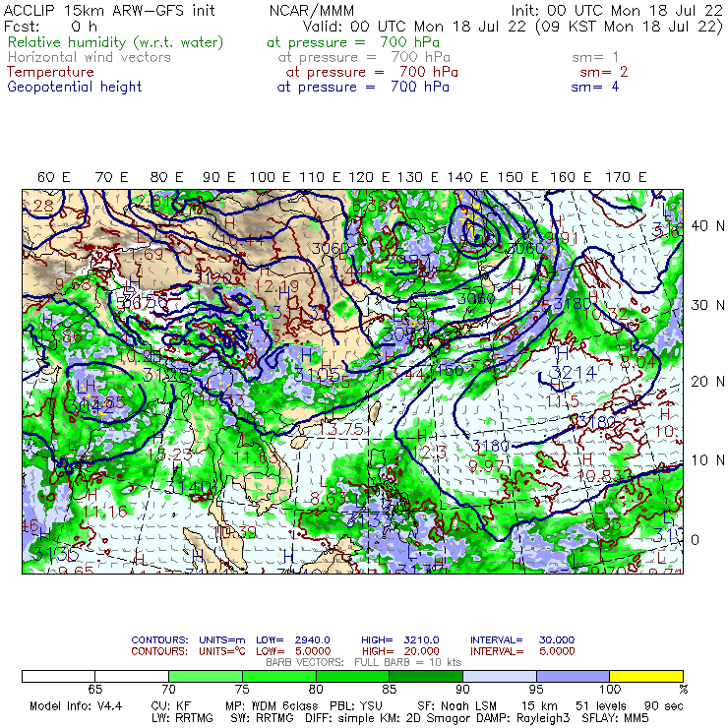Click the blue contours 'LOW= 2940.0' value

tap(293, 639)
